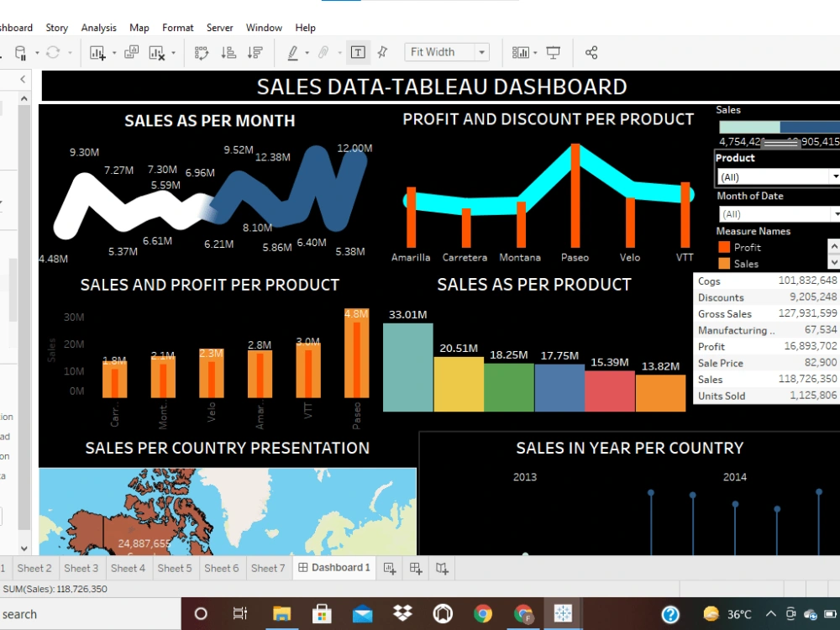
Task: Toggle Presentation Mode
Action: point(553,52)
